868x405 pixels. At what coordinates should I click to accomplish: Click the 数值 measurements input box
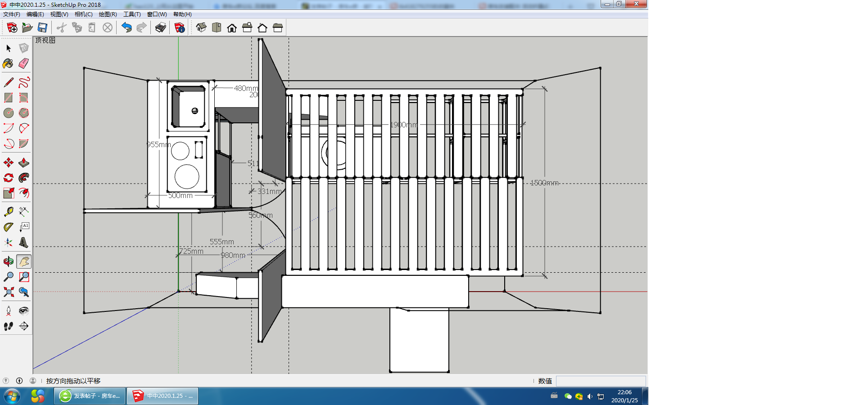point(601,381)
